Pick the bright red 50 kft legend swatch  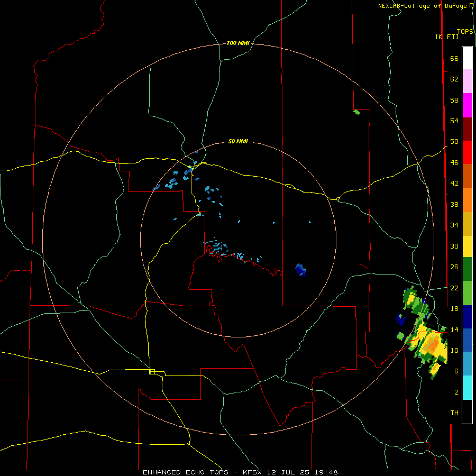[x=467, y=152]
